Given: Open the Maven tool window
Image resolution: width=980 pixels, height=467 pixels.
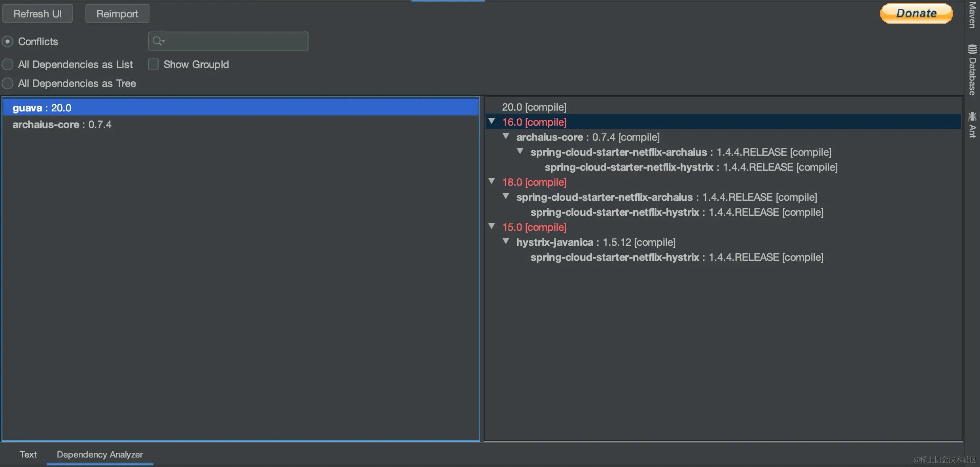Looking at the screenshot, I should coord(972,15).
